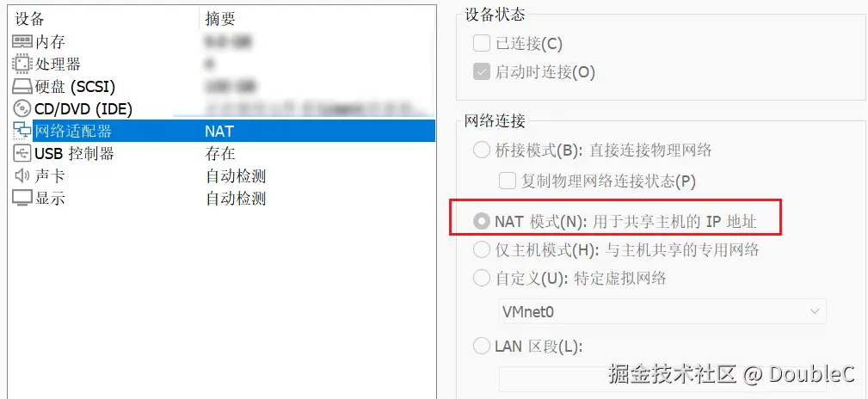Open the VMnet0 virtual network dropdown

pos(662,311)
